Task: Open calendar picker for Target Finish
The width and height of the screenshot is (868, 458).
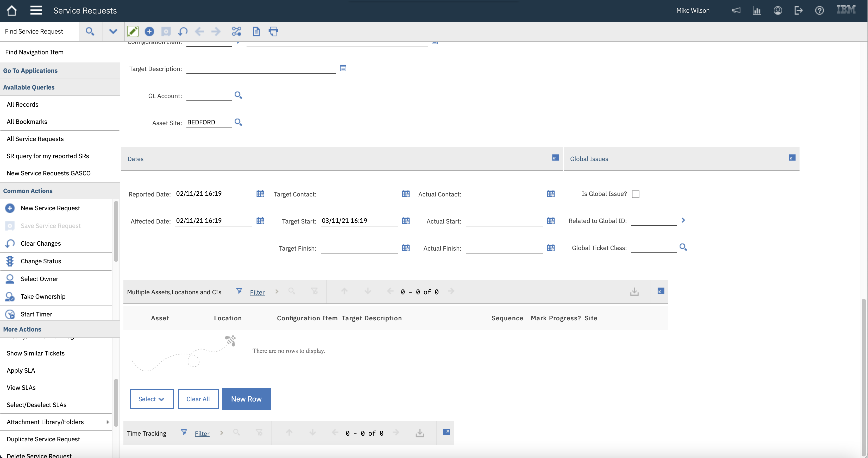Action: click(x=406, y=248)
